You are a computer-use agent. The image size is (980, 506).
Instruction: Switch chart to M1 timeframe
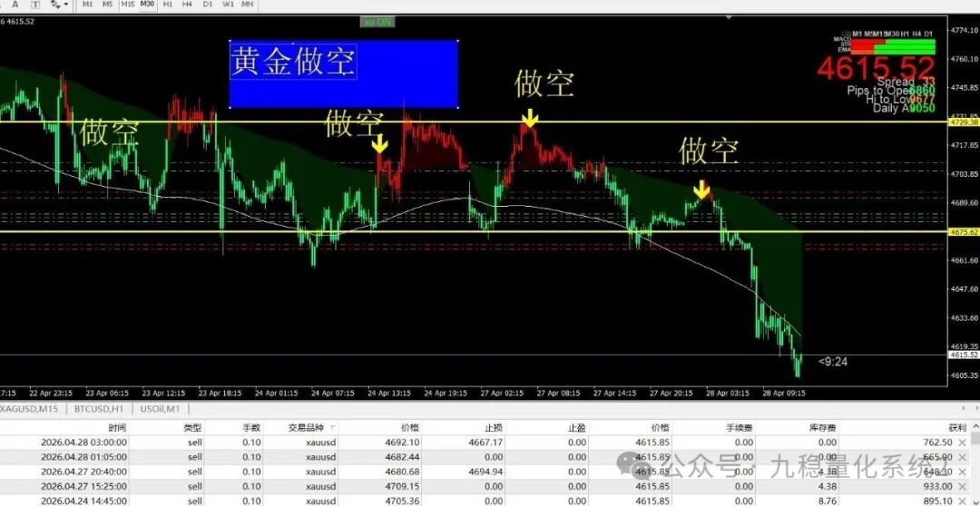tap(87, 4)
